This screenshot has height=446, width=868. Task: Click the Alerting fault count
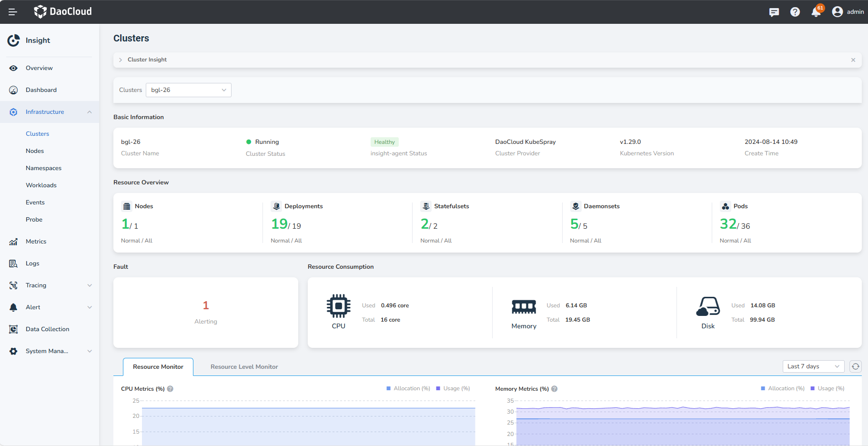(x=206, y=305)
